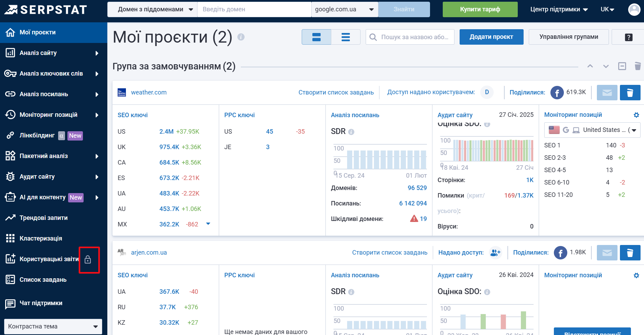Delete default group with trash icon
The width and height of the screenshot is (644, 335).
pyautogui.click(x=637, y=66)
